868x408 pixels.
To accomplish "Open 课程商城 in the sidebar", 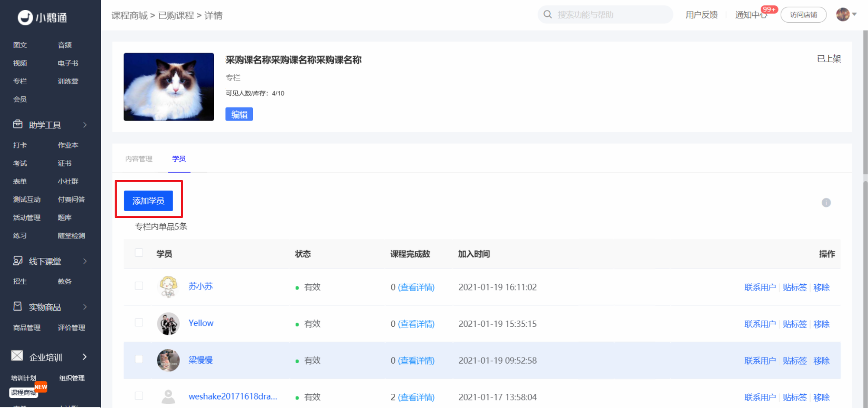I will pos(24,393).
